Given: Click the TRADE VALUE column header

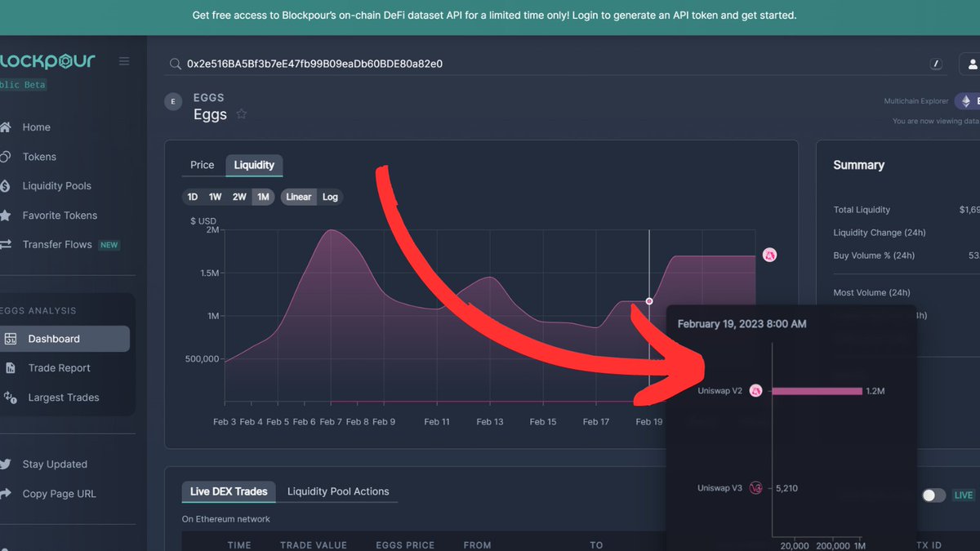Looking at the screenshot, I should point(314,545).
